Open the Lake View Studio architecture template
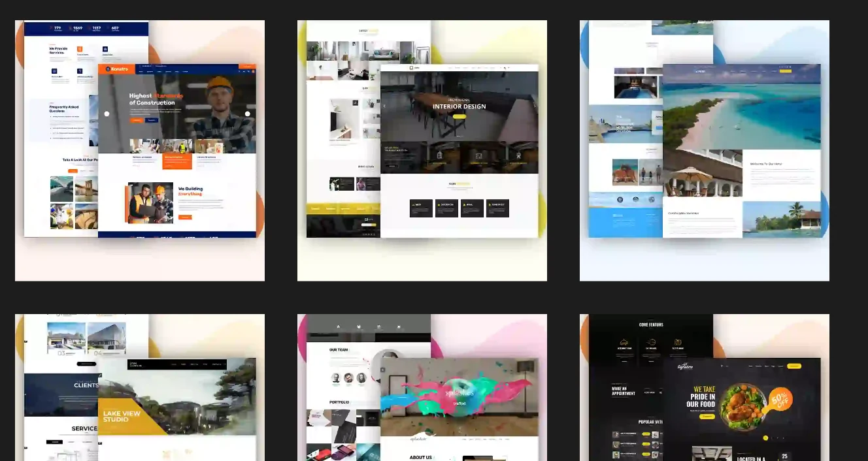The width and height of the screenshot is (868, 461). click(x=140, y=387)
